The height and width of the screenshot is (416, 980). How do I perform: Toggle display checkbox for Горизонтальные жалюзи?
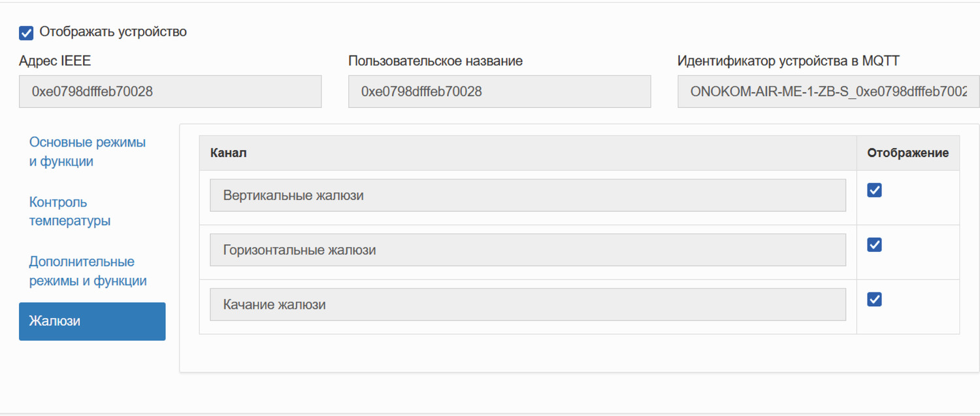pyautogui.click(x=874, y=245)
